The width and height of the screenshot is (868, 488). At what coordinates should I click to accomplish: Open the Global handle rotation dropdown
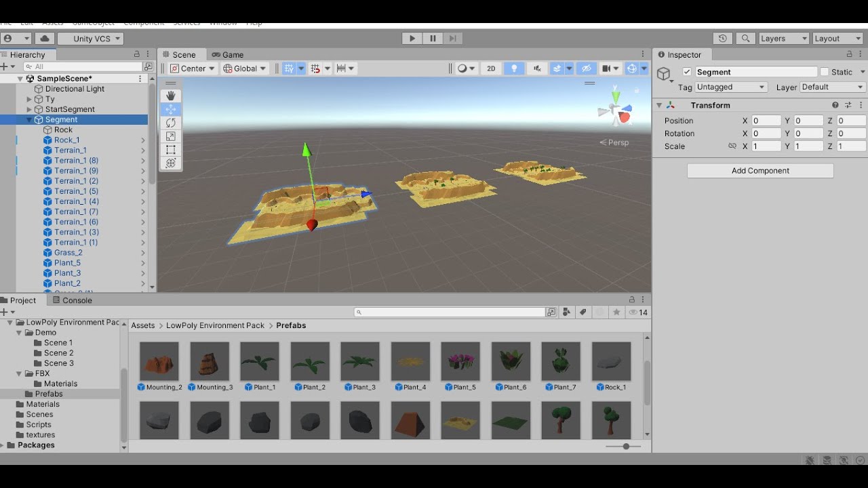click(x=244, y=68)
